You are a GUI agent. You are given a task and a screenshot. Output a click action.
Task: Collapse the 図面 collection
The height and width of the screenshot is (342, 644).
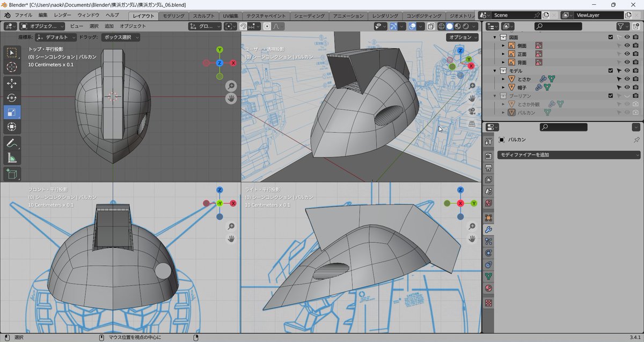pyautogui.click(x=495, y=37)
